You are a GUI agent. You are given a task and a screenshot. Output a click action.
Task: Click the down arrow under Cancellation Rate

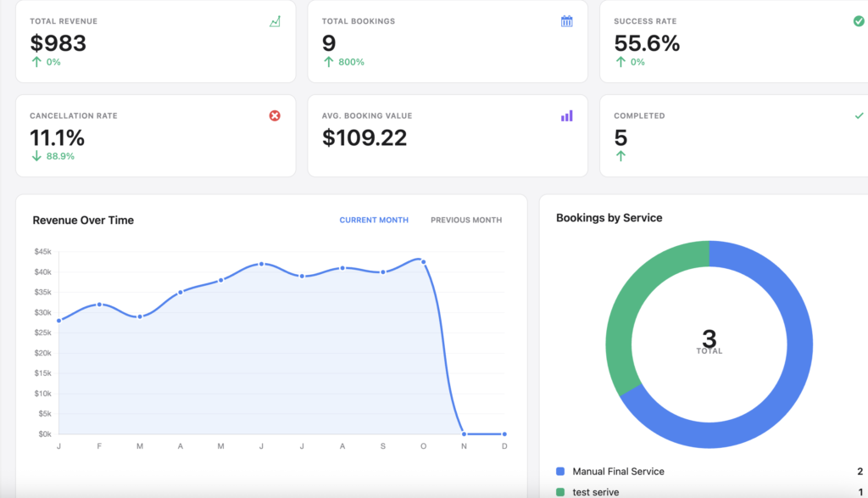pos(36,156)
